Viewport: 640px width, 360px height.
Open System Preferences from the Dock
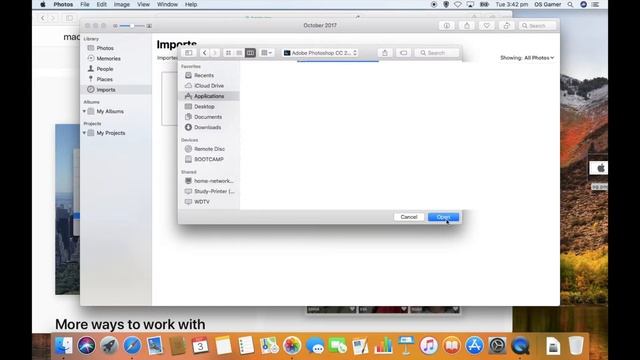coord(497,346)
